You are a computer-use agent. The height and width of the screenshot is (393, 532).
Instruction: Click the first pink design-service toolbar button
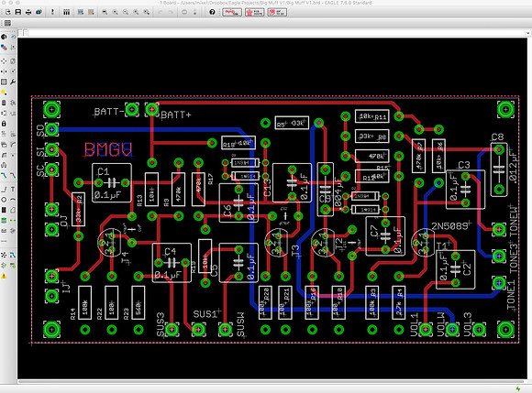(x=232, y=12)
